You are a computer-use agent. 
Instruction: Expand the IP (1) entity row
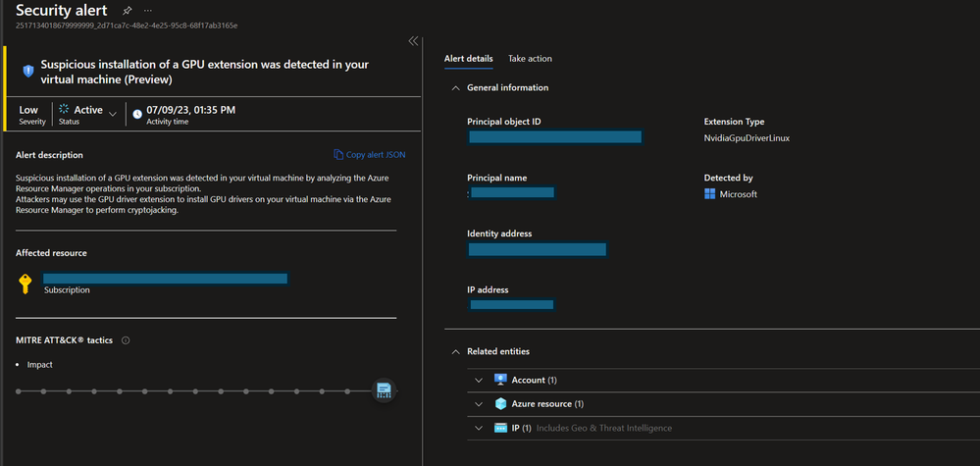[x=479, y=428]
